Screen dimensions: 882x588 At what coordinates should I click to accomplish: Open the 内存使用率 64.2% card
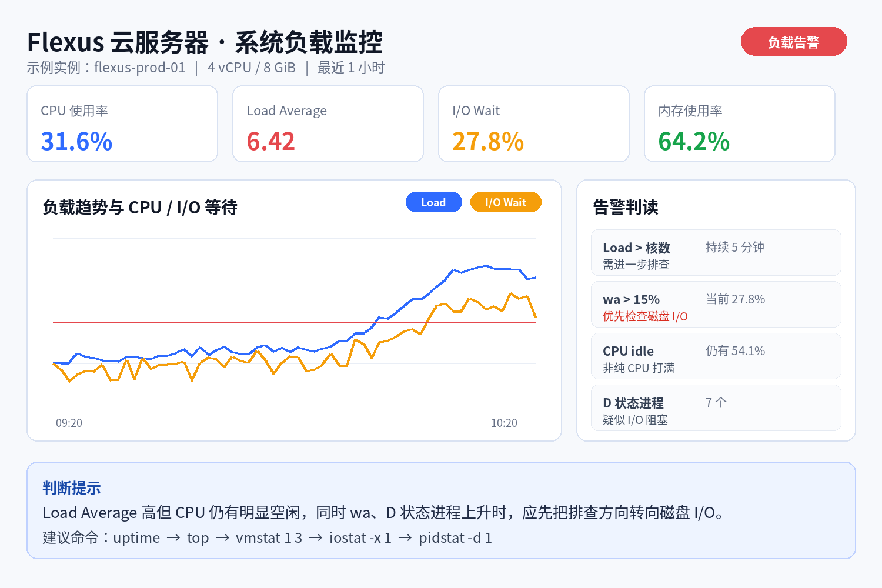pyautogui.click(x=740, y=124)
